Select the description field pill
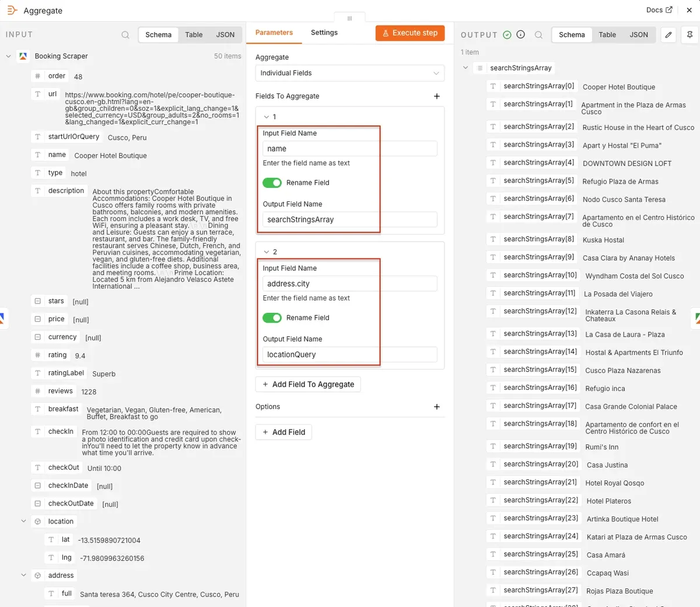The height and width of the screenshot is (607, 700). [60, 191]
